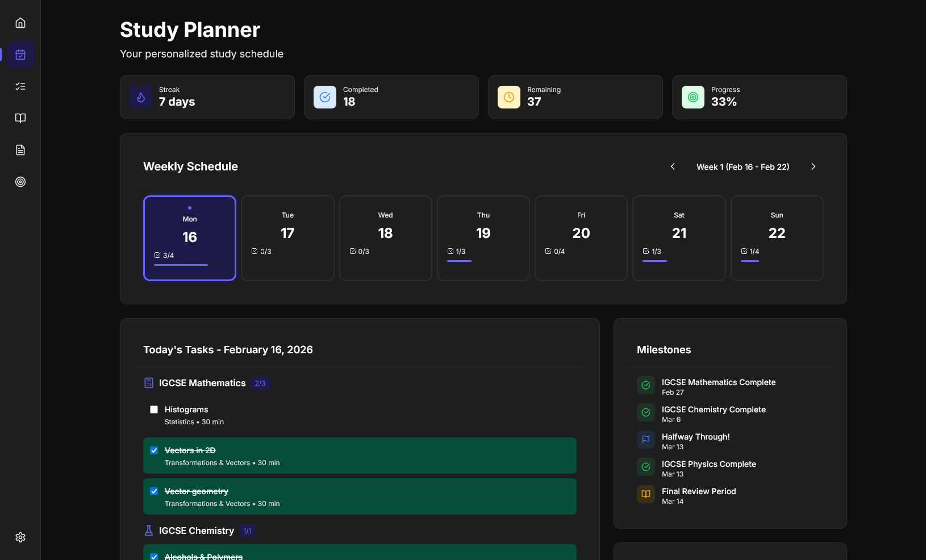The width and height of the screenshot is (926, 560).
Task: Uncheck the Vectors in 2D task
Action: pos(153,450)
